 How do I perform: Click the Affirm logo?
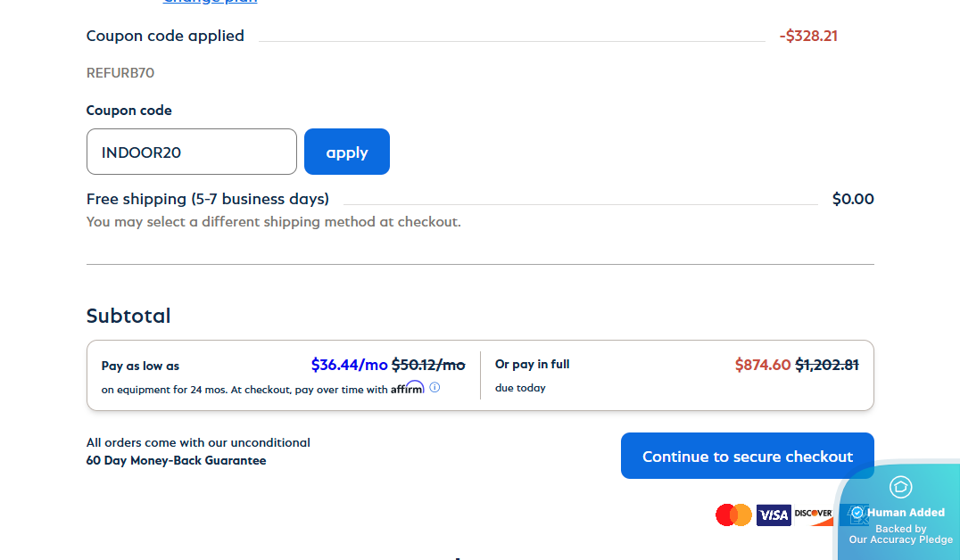[407, 388]
